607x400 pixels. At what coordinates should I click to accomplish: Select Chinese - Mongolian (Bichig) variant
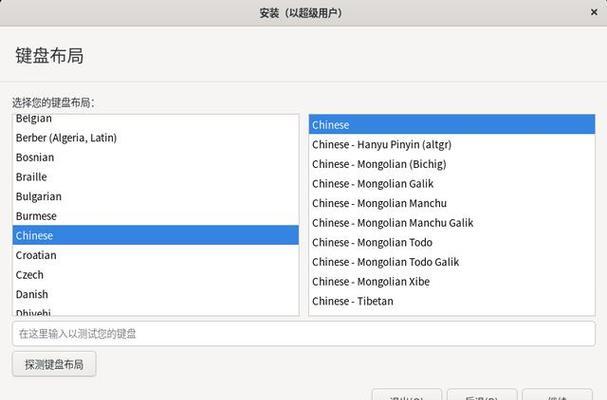(x=452, y=164)
